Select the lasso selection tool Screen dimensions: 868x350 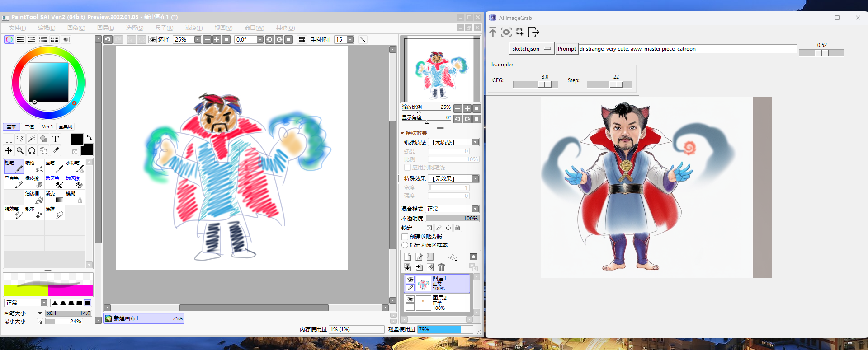tap(20, 139)
